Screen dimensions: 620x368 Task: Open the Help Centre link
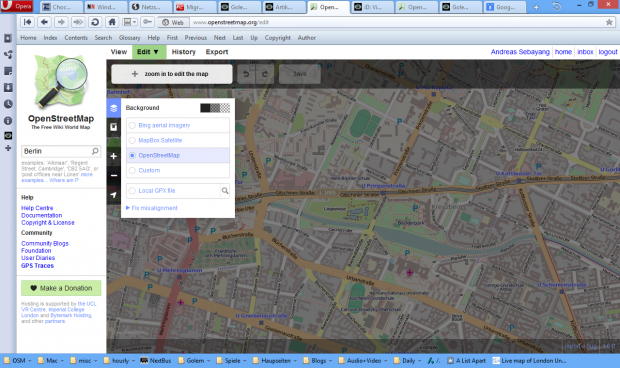pyautogui.click(x=37, y=208)
